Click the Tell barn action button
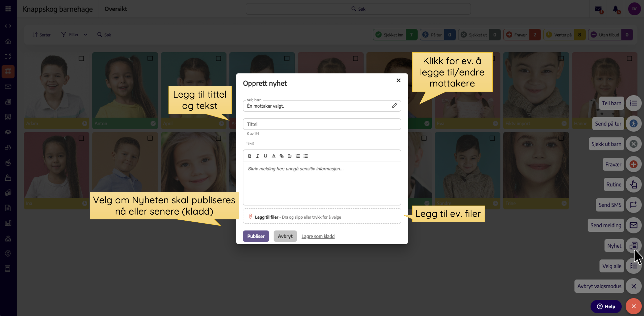 [612, 103]
